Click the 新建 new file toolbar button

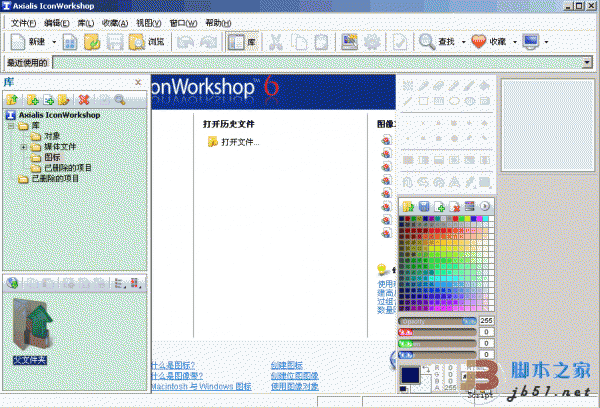pos(28,42)
